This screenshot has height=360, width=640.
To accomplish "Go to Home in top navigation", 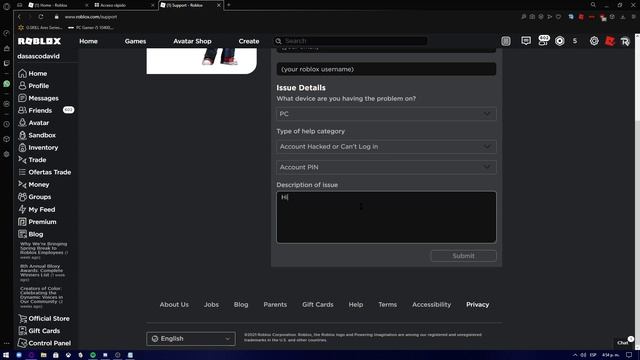I will (88, 41).
